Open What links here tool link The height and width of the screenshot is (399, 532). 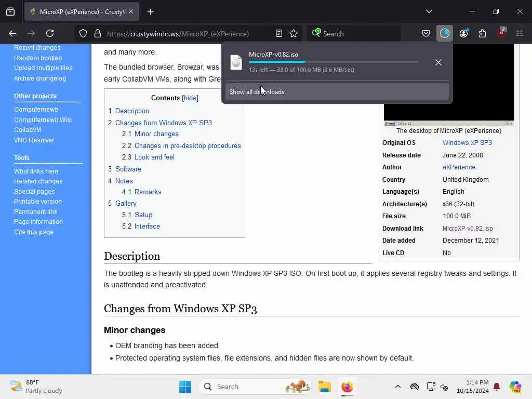click(36, 171)
